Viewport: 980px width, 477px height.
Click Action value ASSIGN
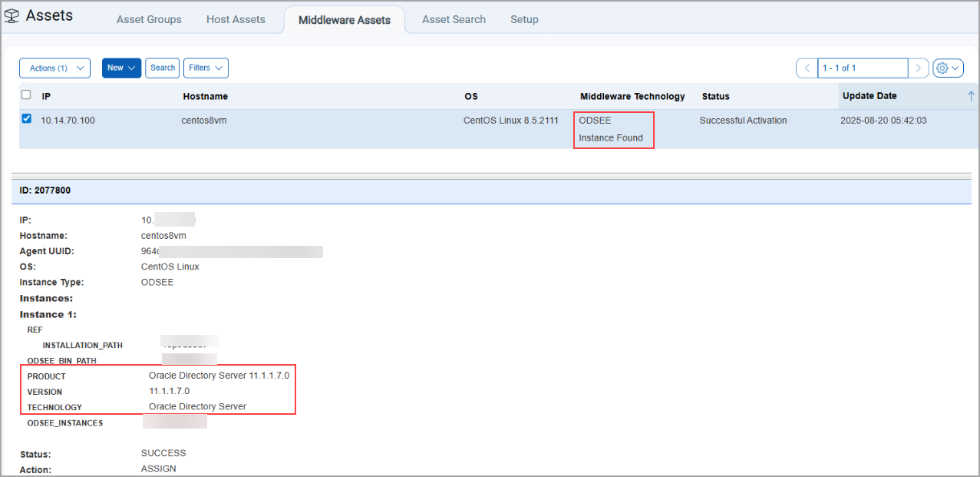tap(159, 469)
